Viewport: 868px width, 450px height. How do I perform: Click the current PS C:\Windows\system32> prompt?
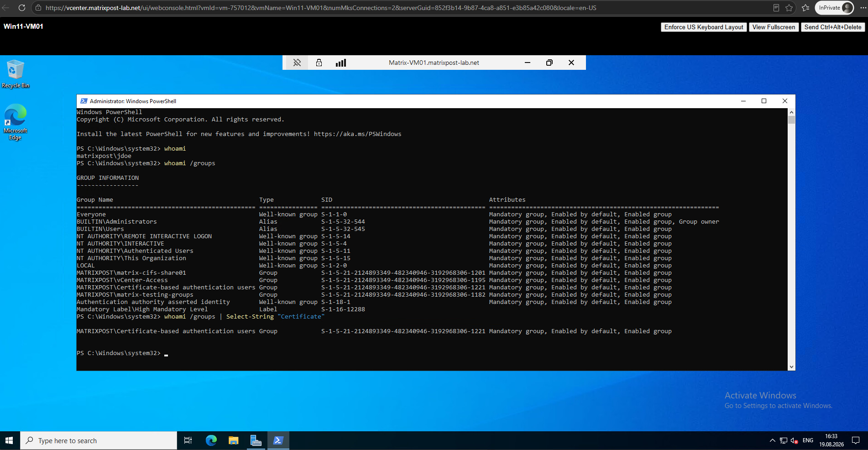[119, 353]
